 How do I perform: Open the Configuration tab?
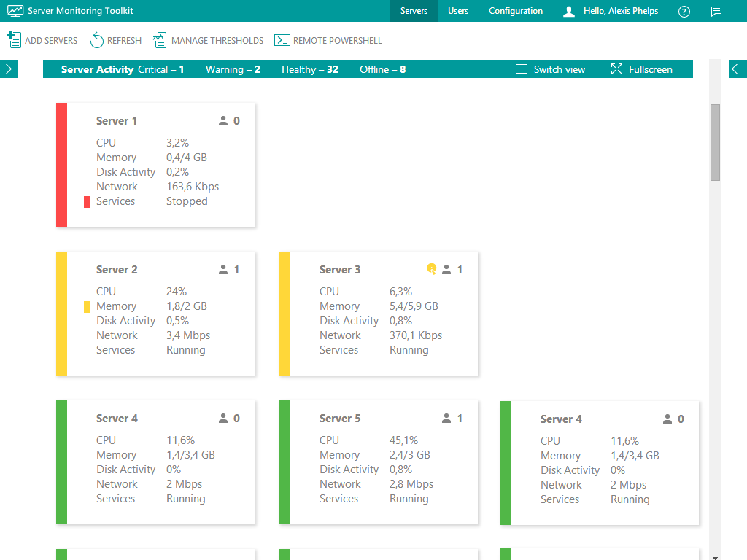[516, 11]
